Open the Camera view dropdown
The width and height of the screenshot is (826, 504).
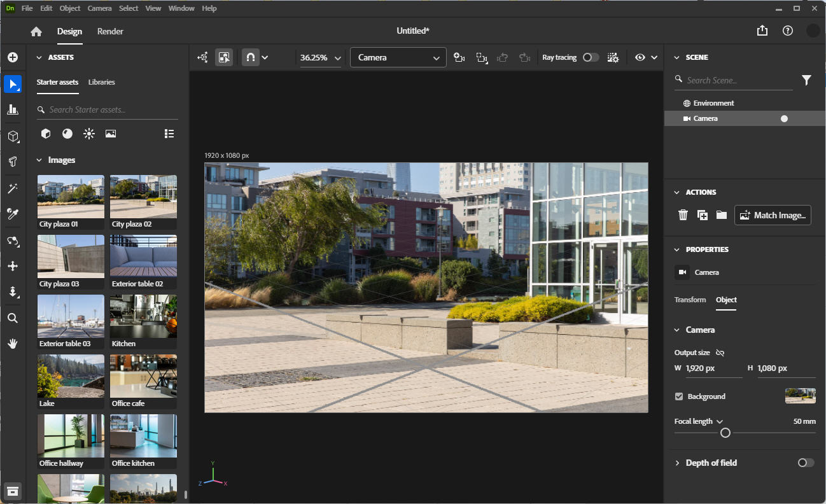pos(398,57)
